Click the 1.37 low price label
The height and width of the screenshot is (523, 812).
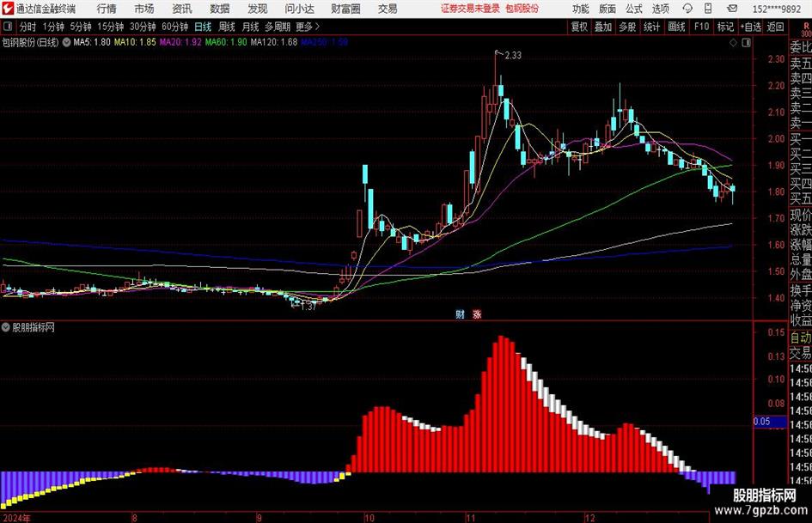pos(308,307)
